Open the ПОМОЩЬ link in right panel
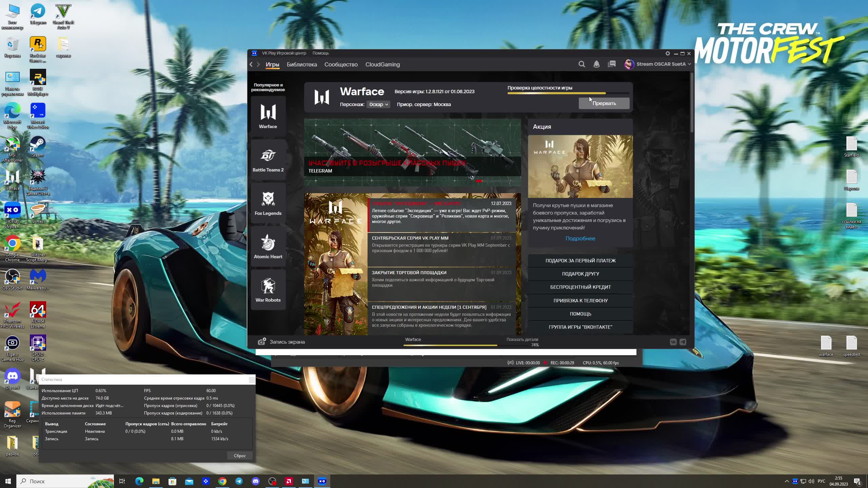Screen dimensions: 868x488 tap(580, 314)
